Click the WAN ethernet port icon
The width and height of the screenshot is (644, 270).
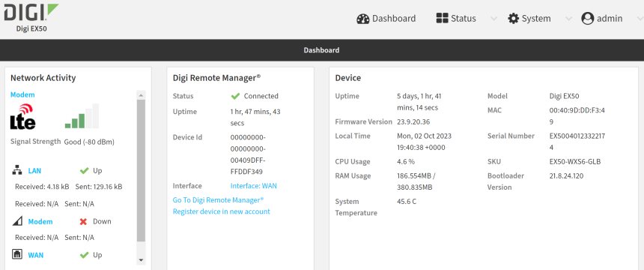coord(17,255)
